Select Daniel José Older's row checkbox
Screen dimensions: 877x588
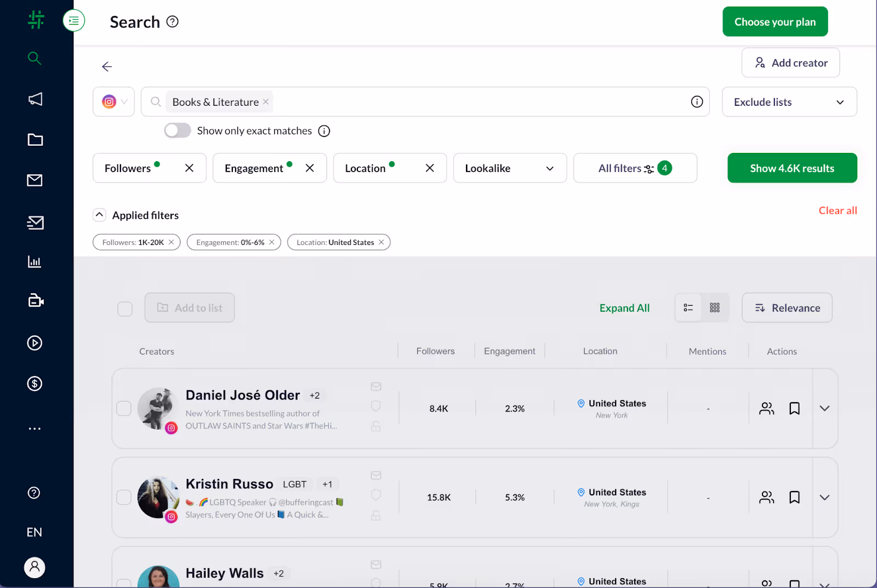click(124, 408)
